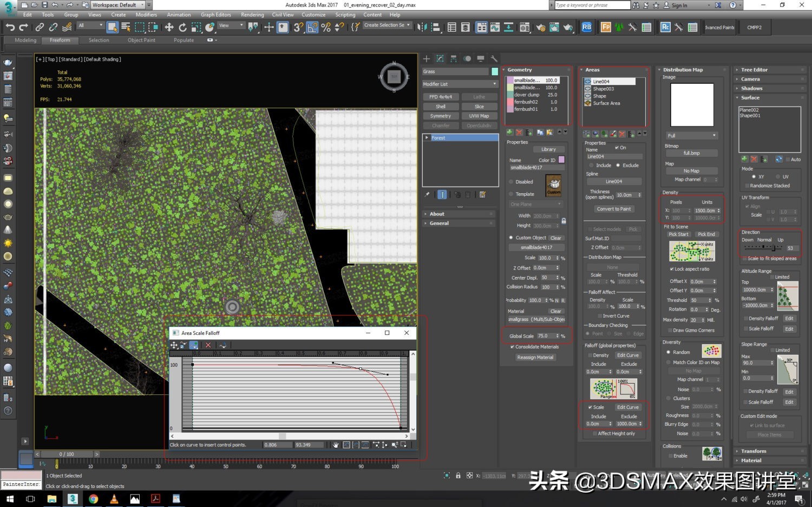
Task: Delete the selected area with red X
Action: (622, 134)
